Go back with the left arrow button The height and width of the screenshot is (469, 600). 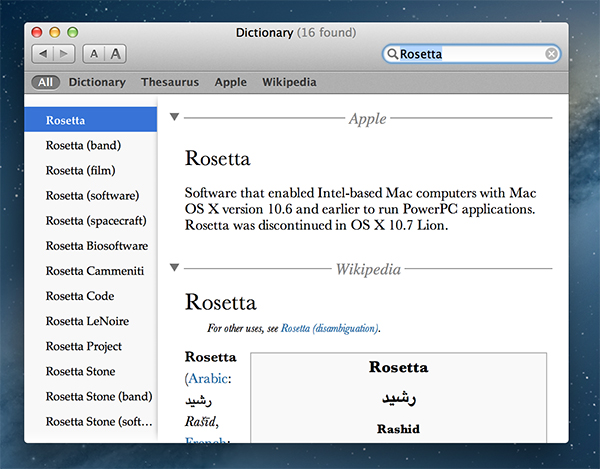pyautogui.click(x=43, y=54)
